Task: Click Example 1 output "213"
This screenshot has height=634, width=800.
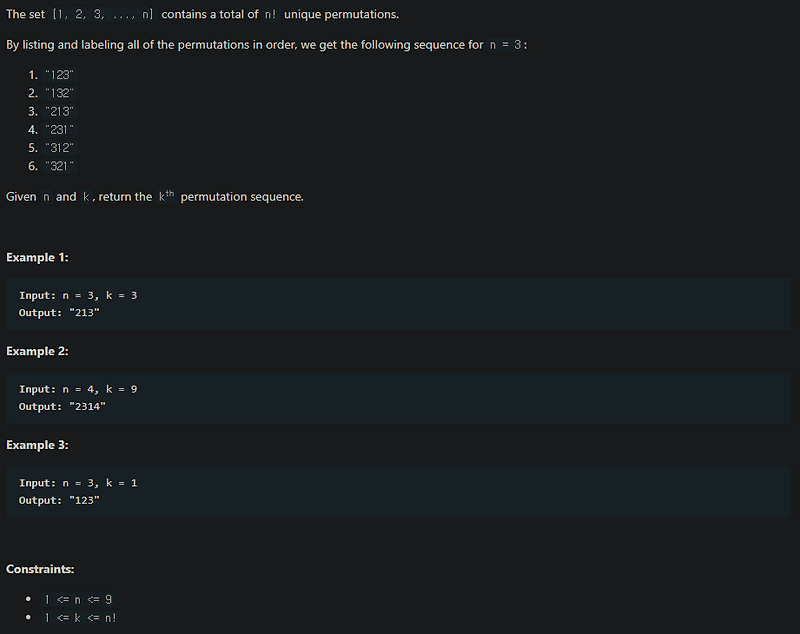Action: point(59,313)
